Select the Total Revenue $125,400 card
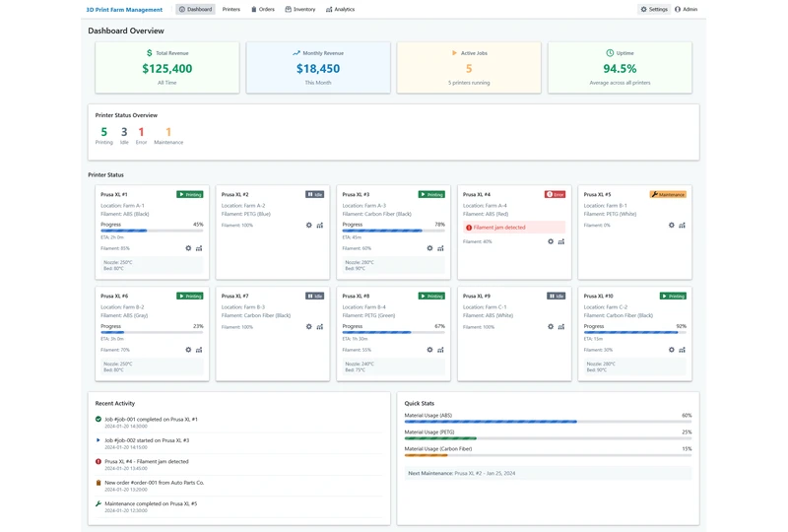This screenshot has width=788, height=532. click(x=167, y=67)
